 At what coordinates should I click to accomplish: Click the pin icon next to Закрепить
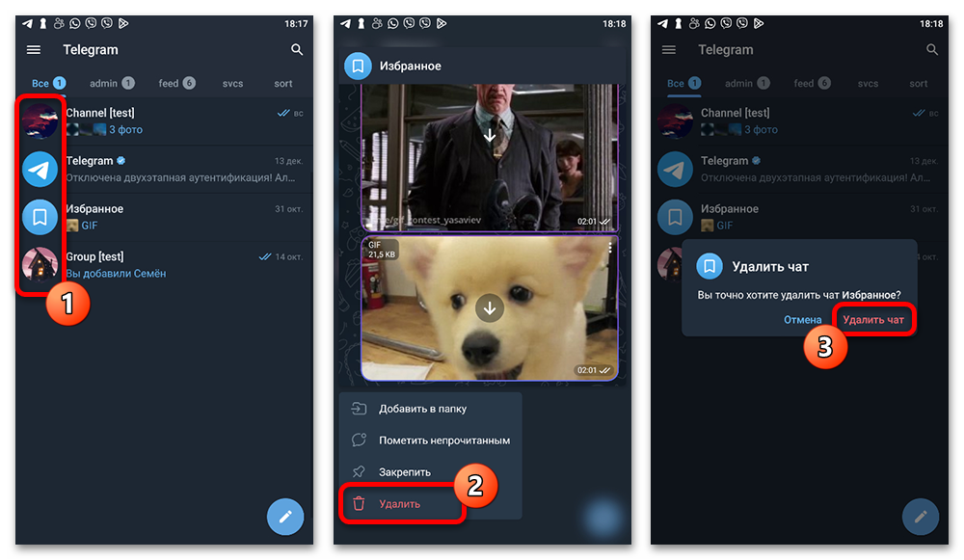[x=359, y=471]
